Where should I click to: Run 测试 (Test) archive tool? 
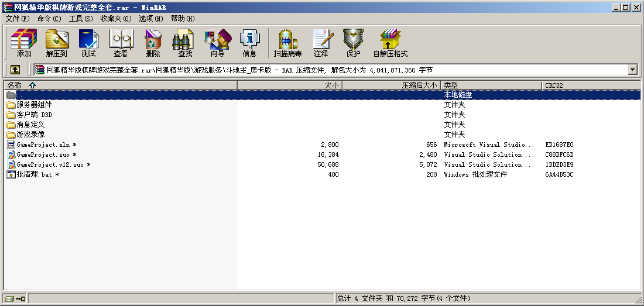88,43
